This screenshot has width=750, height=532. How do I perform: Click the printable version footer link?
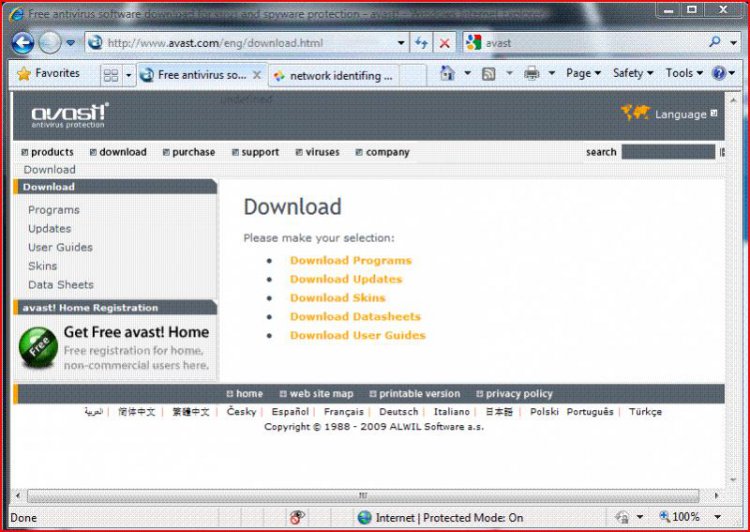[415, 394]
